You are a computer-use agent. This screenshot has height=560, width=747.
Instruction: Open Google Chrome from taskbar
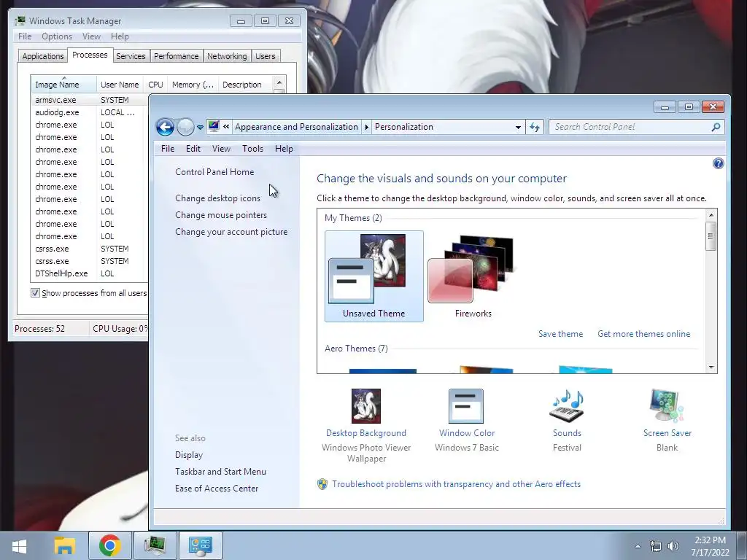pyautogui.click(x=110, y=545)
